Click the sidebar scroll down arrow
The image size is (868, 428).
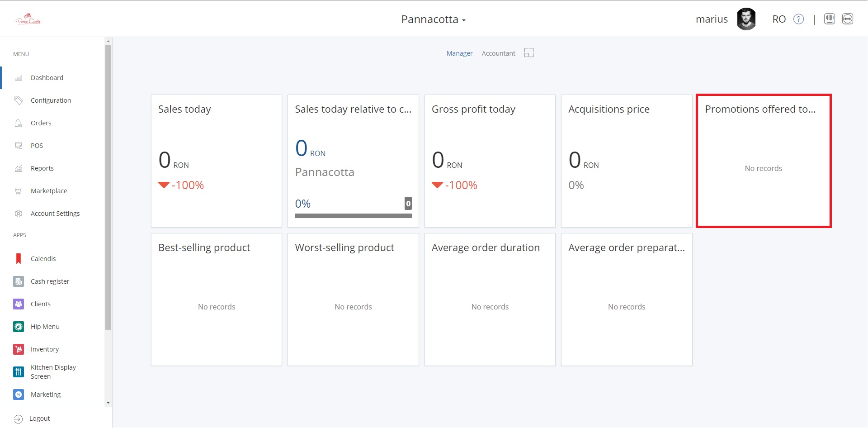click(108, 402)
